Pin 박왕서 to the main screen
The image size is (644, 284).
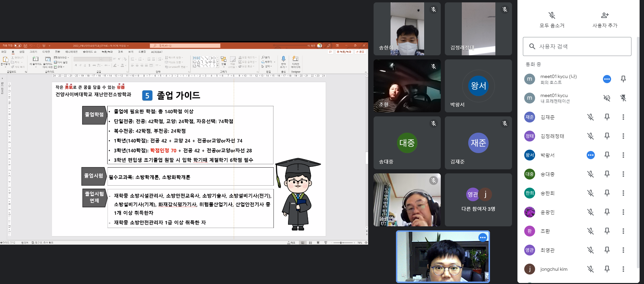[x=607, y=155]
